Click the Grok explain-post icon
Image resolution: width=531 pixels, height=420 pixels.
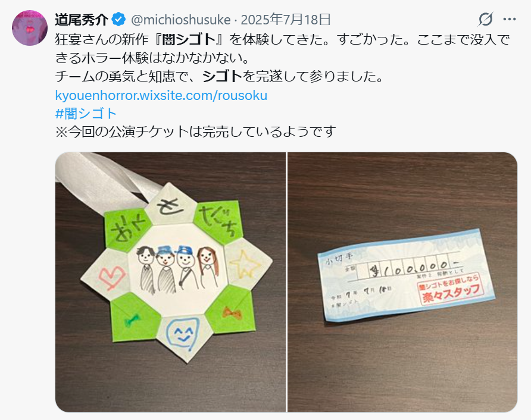[485, 19]
